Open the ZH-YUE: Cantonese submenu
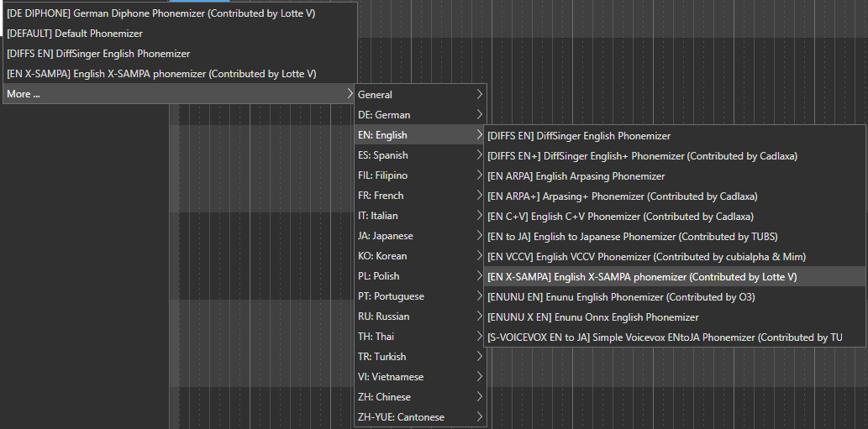Viewport: 868px width, 429px height. coord(420,417)
